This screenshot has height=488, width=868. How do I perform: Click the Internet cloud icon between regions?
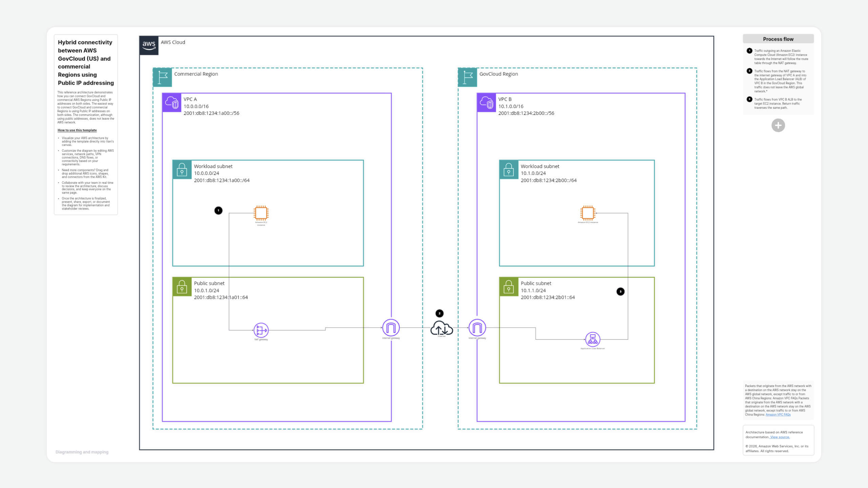441,328
